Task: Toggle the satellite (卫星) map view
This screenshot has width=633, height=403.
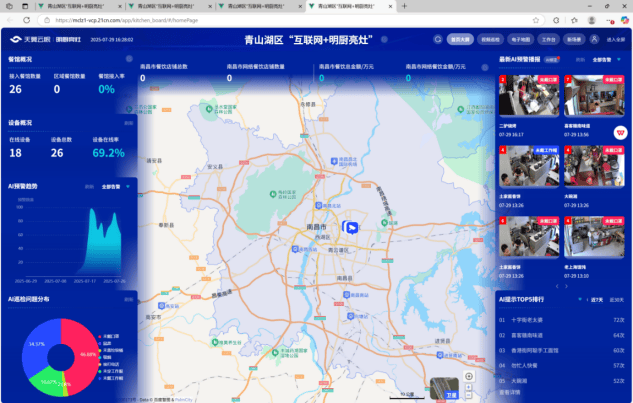Action: pyautogui.click(x=451, y=393)
